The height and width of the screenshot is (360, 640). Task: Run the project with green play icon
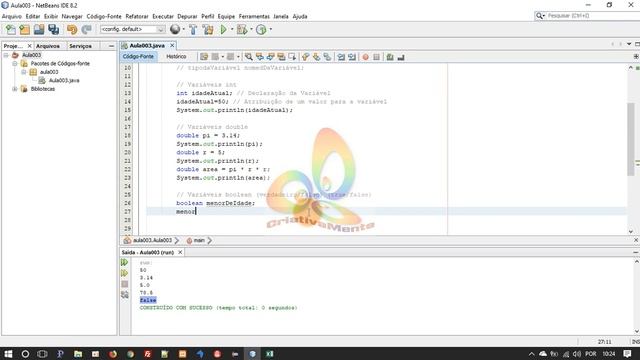(223, 29)
